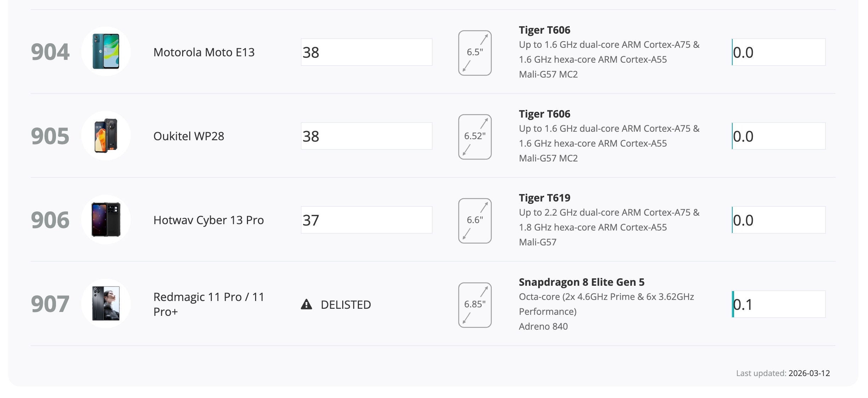Click the Redmagic 11 Pro phone thumbnail
Viewport: 868px width, 398px height.
[x=106, y=303]
